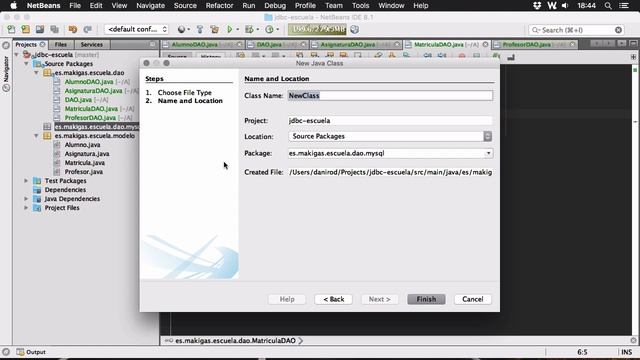640x360 pixels.
Task: Select DAO.java in the project tree
Action: point(78,100)
